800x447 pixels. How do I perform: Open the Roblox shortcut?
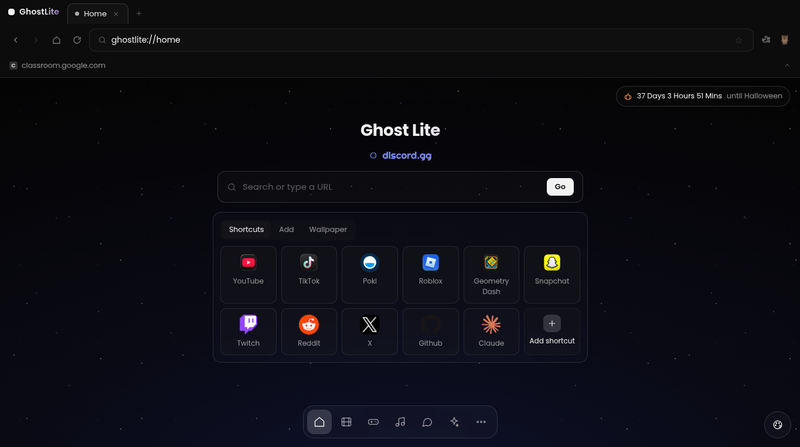pyautogui.click(x=430, y=275)
